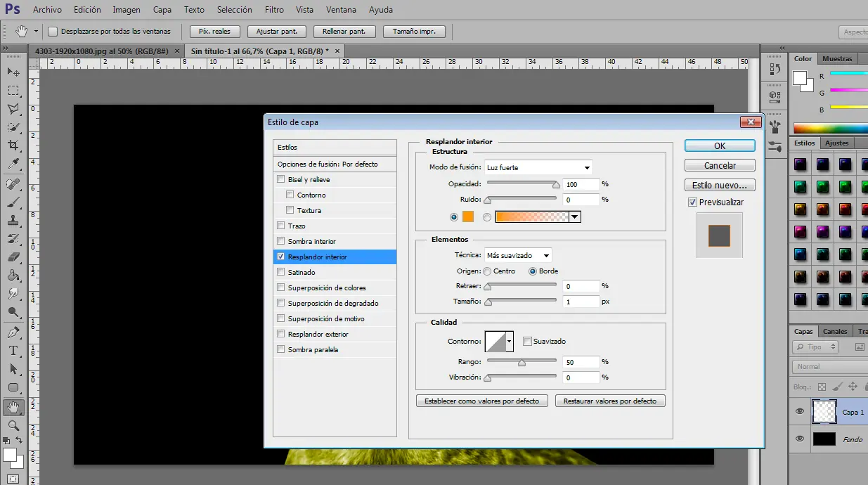Screen dimensions: 868x485
Task: Switch to the Ajustes tab
Action: (x=836, y=143)
